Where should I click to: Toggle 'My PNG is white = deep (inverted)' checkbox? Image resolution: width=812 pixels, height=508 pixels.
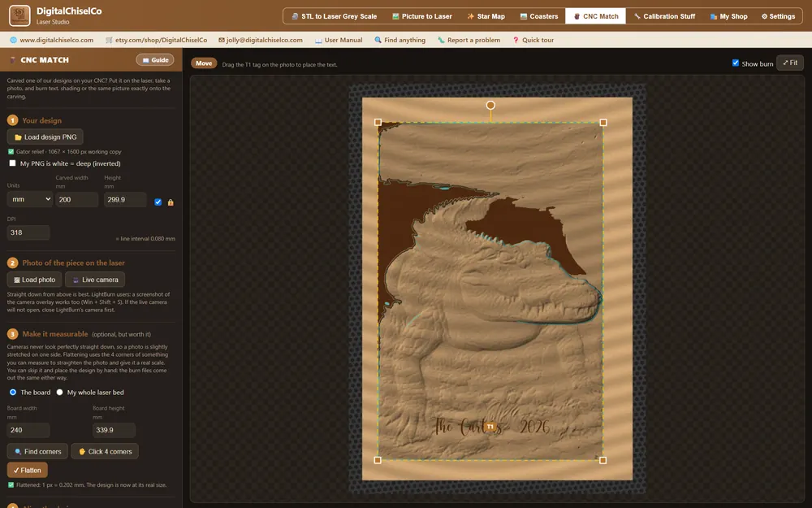[x=12, y=163]
